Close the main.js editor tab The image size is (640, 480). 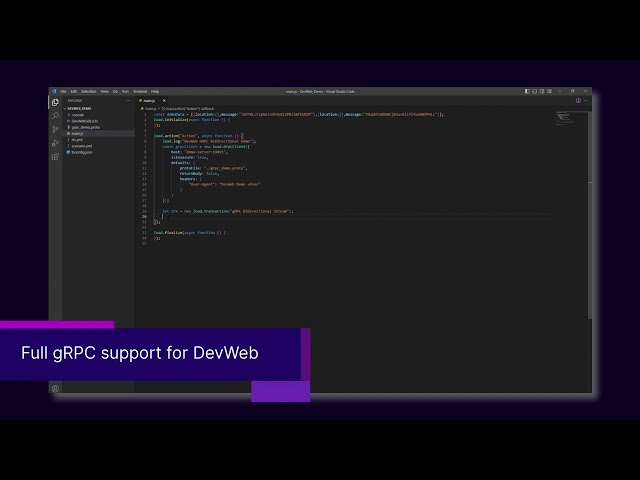164,100
